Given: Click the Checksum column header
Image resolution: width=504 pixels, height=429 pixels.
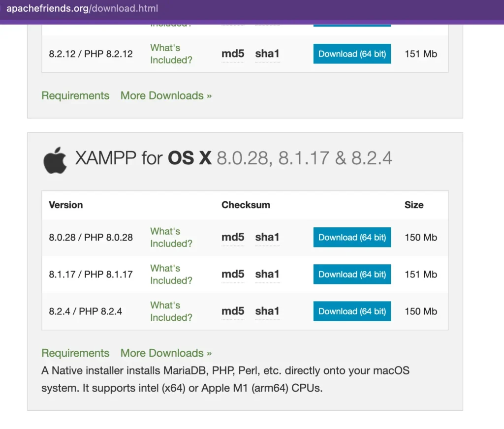Looking at the screenshot, I should coord(246,205).
